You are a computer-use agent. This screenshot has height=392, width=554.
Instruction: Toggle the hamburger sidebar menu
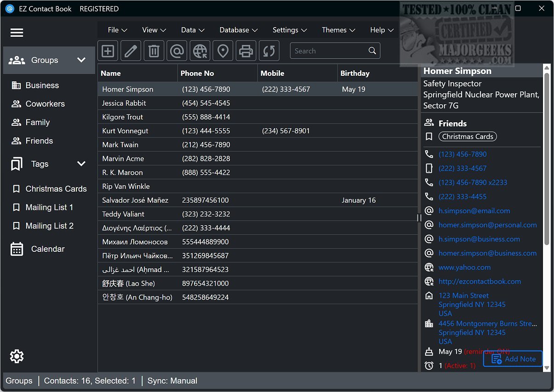coord(17,33)
